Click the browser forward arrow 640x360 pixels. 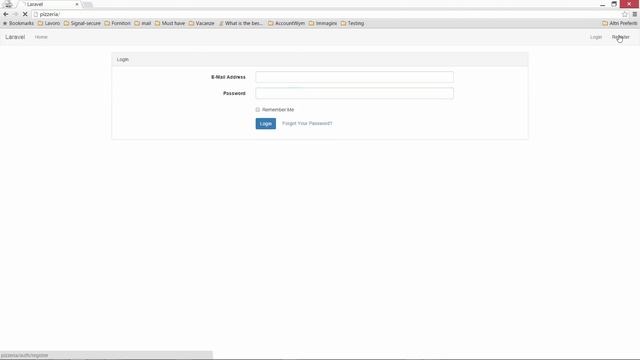click(15, 14)
